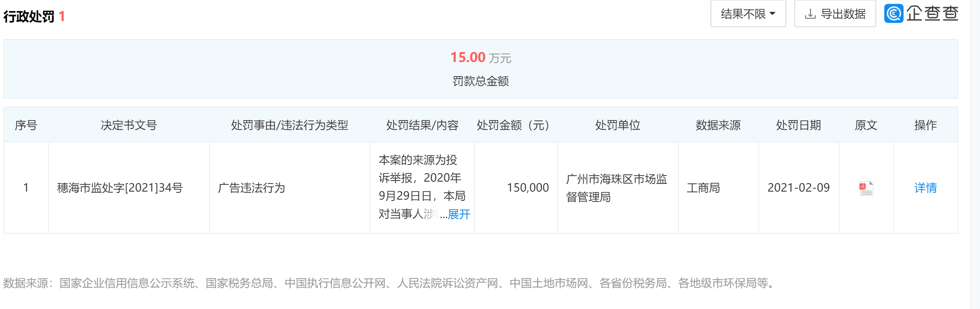The image size is (980, 309).
Task: Click the 处罚日期 column header
Action: 799,125
